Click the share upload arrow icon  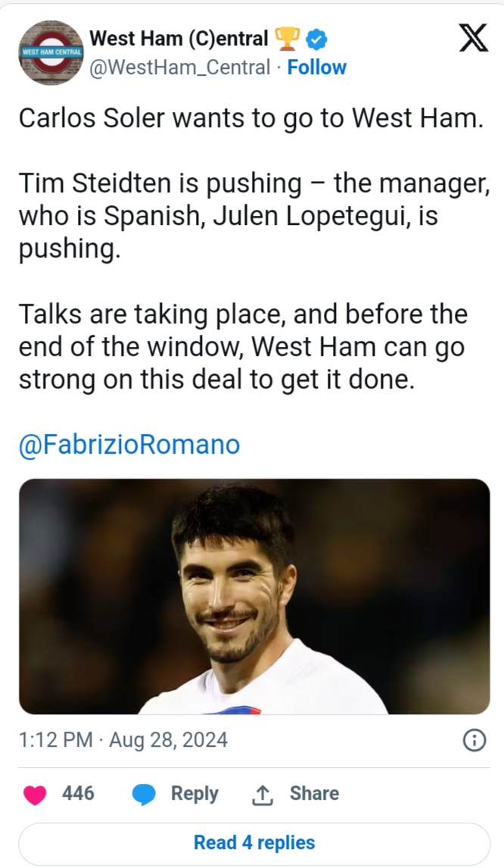(261, 795)
